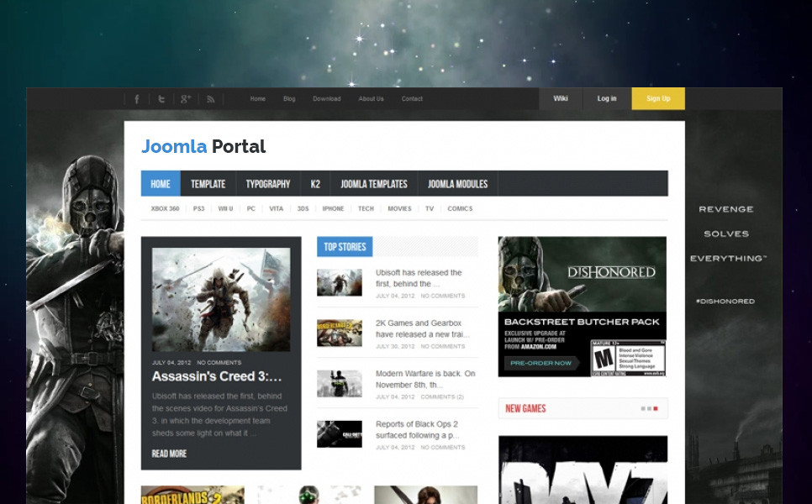
Task: Select the PS3 category
Action: tap(199, 208)
